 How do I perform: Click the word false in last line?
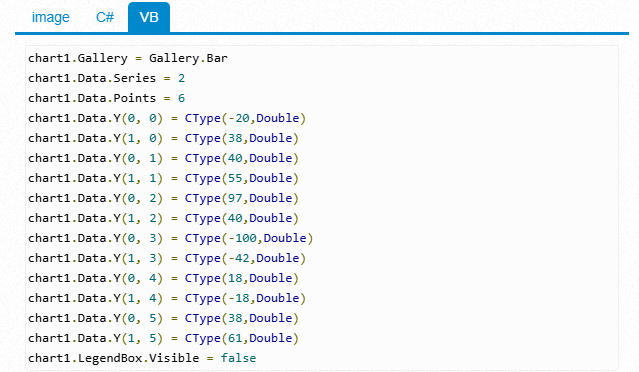point(238,358)
